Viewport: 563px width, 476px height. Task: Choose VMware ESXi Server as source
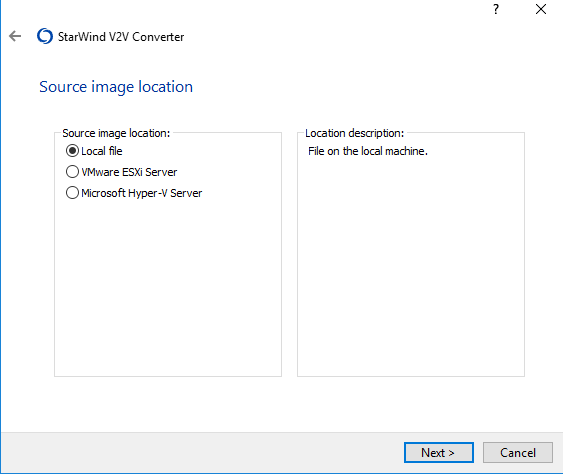pos(121,172)
